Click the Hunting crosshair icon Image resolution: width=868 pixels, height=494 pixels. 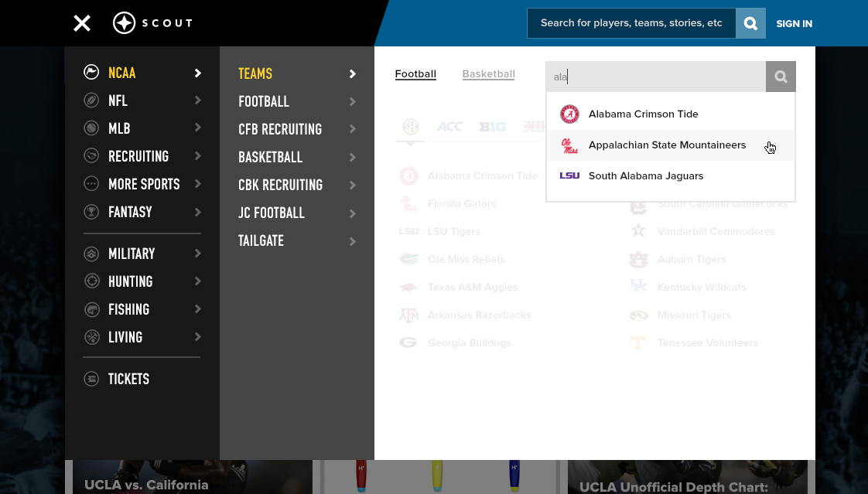(91, 281)
